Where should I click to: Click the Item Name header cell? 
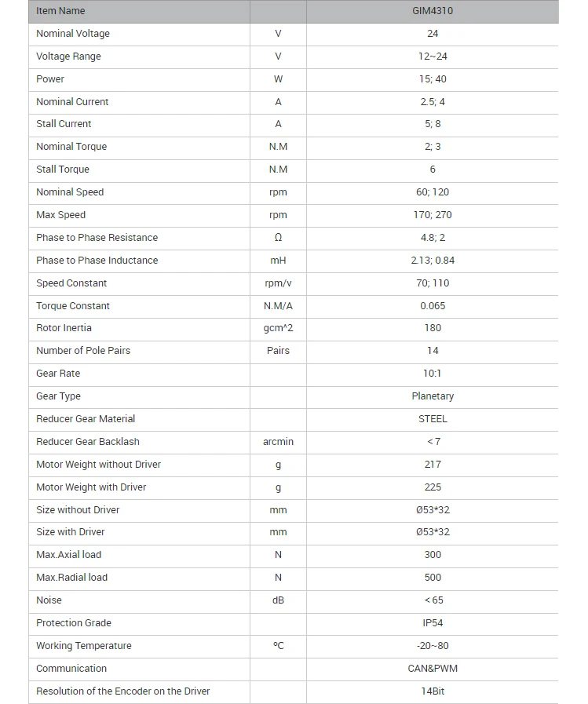tap(60, 11)
